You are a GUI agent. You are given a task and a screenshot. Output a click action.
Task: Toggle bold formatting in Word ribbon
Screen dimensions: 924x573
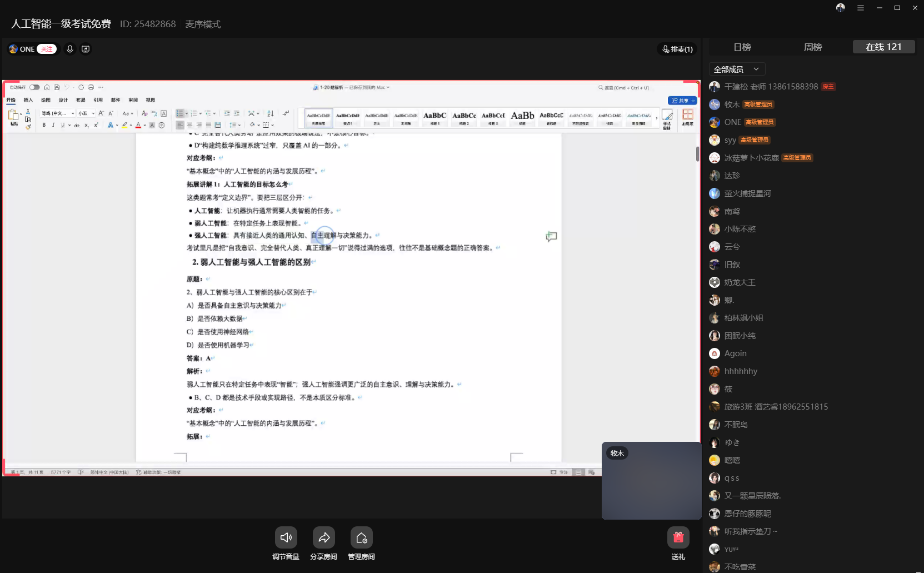pos(44,125)
